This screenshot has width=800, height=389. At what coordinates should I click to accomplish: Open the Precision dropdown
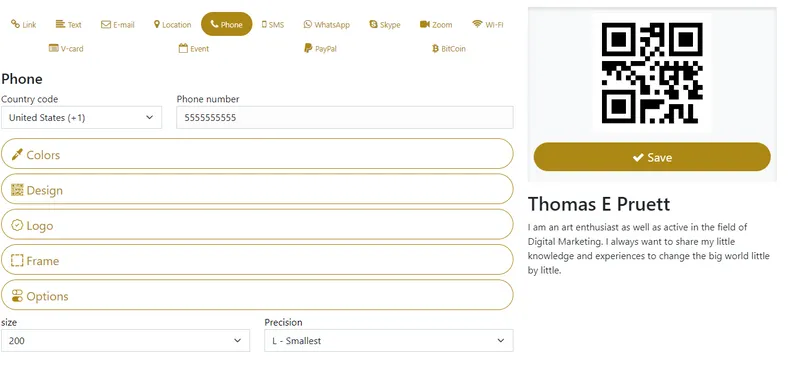[389, 341]
